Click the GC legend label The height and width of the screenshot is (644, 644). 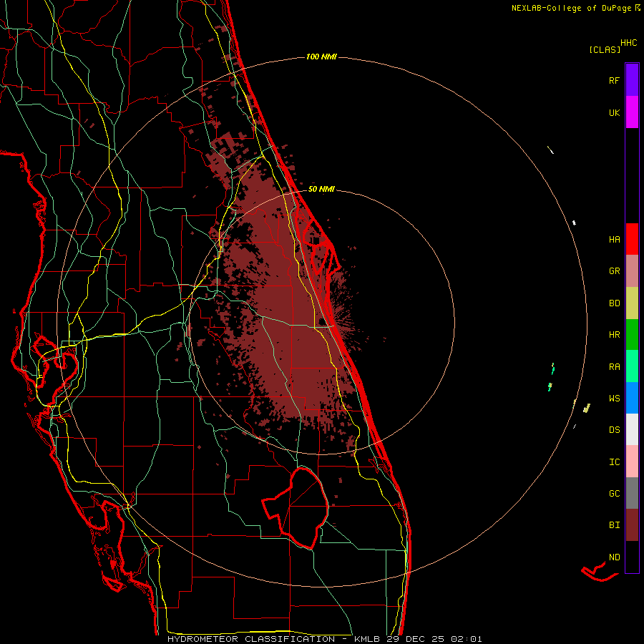(614, 494)
